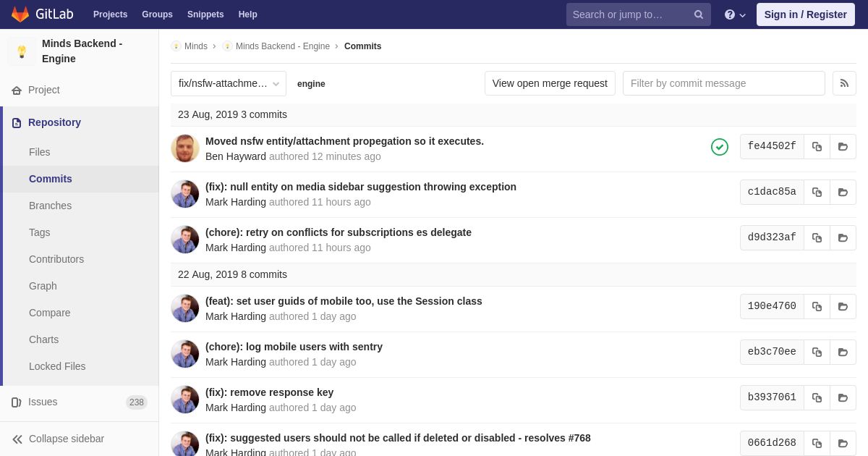
Task: Browse files at commit d9d323af
Action: click(843, 237)
